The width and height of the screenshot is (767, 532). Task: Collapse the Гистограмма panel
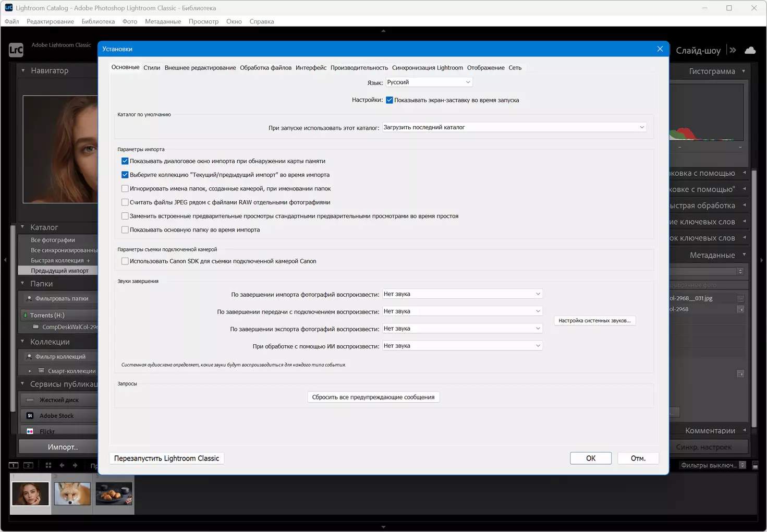[744, 71]
